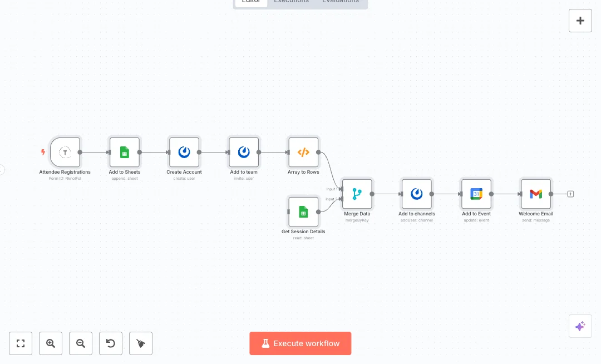This screenshot has height=364, width=601.
Task: Reset the canvas zoom level
Action: coord(111,343)
